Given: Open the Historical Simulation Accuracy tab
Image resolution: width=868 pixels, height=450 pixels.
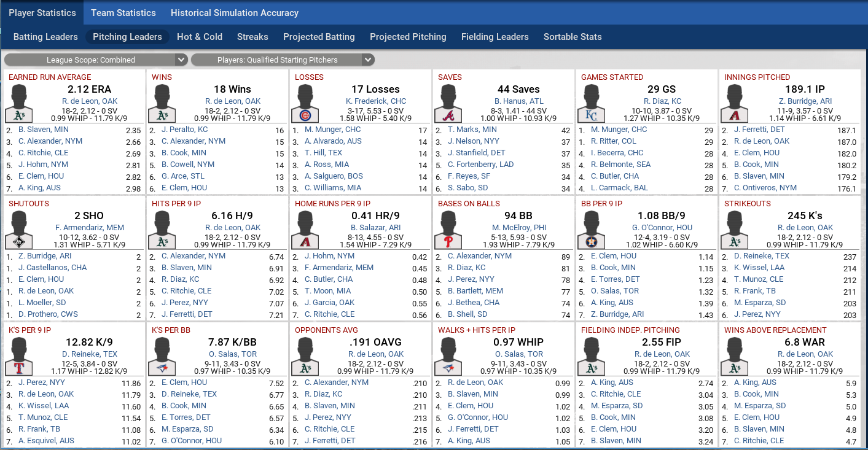Looking at the screenshot, I should point(235,12).
